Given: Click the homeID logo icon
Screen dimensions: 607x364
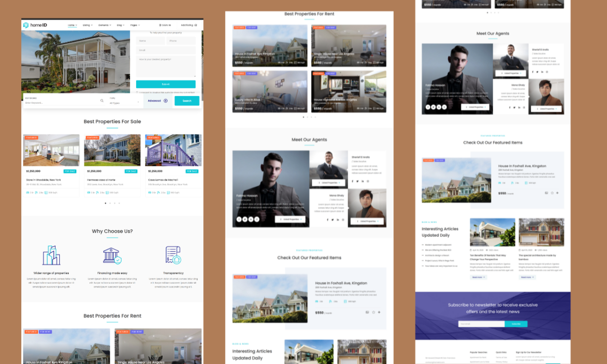Looking at the screenshot, I should [x=26, y=25].
